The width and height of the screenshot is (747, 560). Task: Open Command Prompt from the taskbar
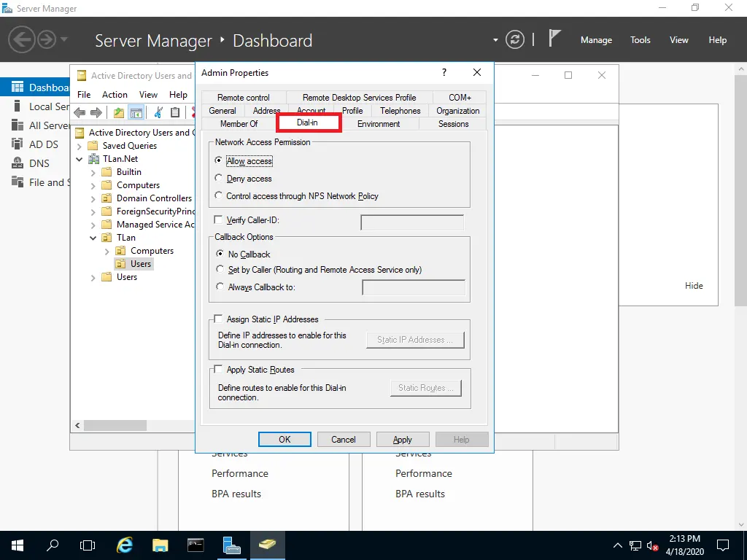(196, 545)
